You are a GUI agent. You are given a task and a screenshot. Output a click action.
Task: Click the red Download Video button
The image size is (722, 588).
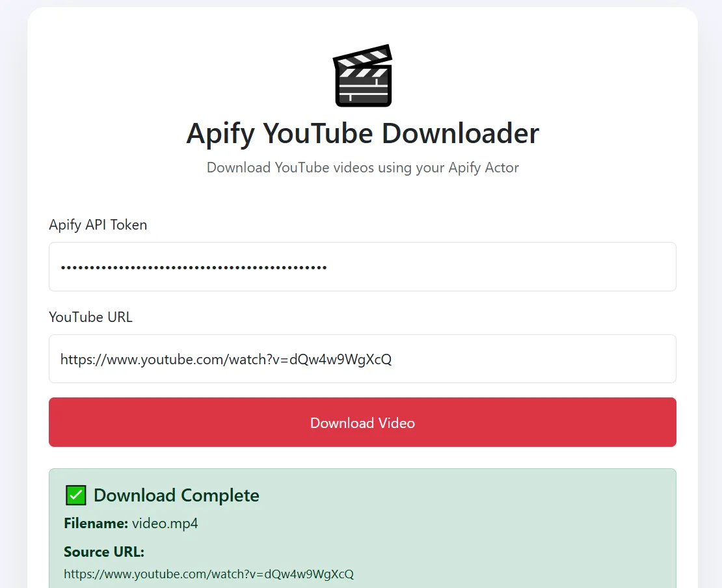click(x=362, y=422)
